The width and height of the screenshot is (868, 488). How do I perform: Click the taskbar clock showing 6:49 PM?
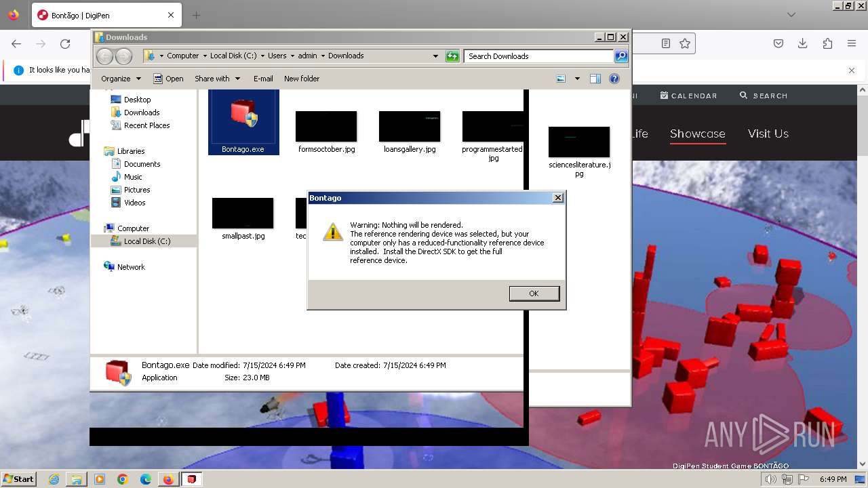click(x=833, y=479)
